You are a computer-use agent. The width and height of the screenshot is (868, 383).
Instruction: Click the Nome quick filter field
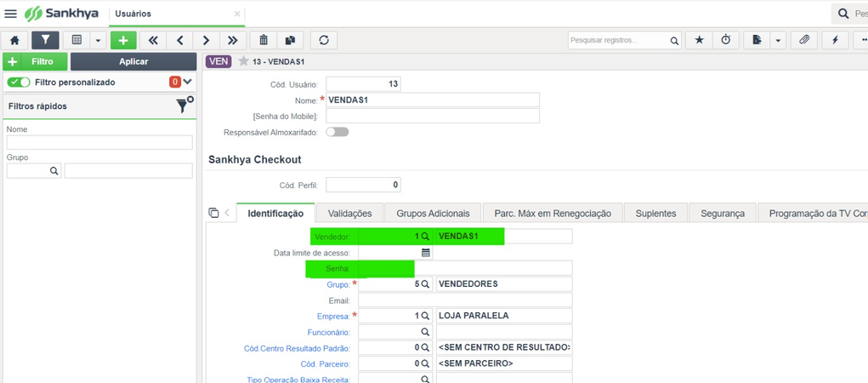pos(99,142)
